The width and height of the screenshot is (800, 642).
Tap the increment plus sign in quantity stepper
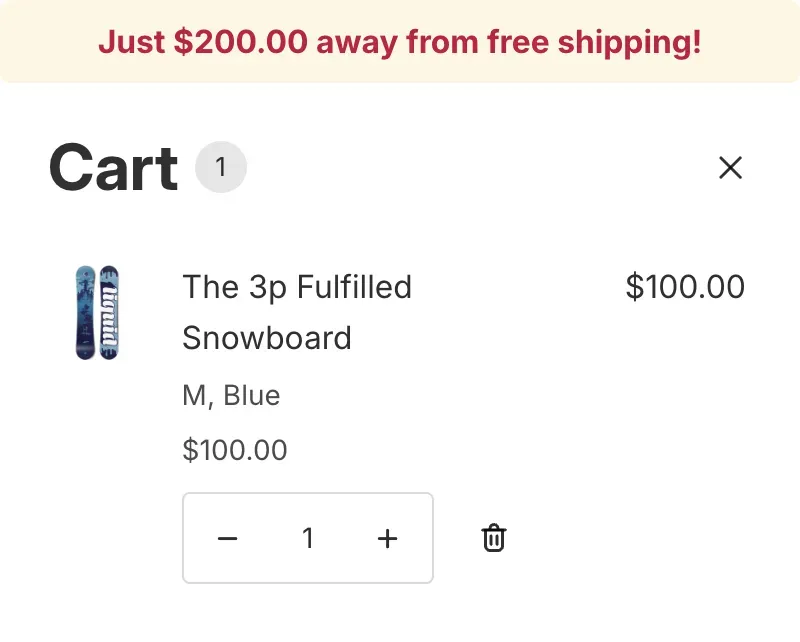click(x=387, y=538)
